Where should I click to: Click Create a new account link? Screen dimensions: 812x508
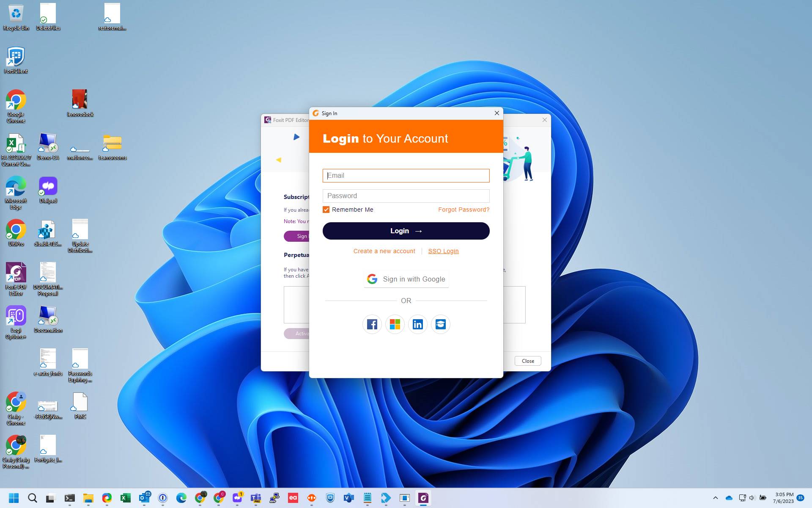pyautogui.click(x=384, y=251)
